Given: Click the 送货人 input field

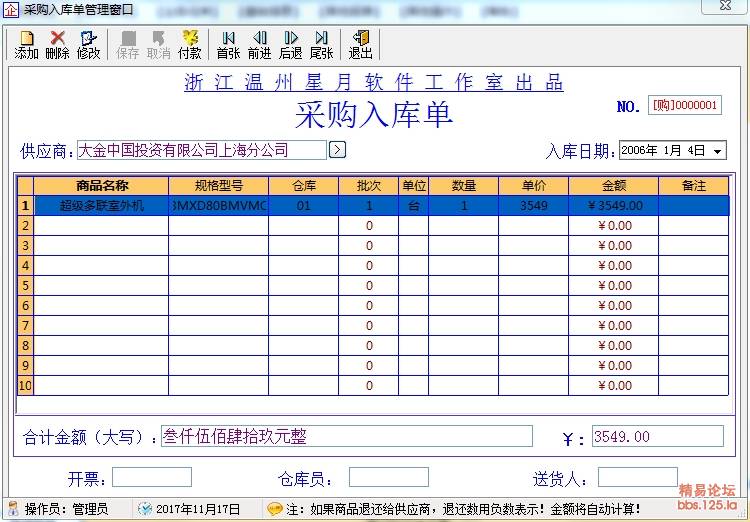Looking at the screenshot, I should coord(638,477).
